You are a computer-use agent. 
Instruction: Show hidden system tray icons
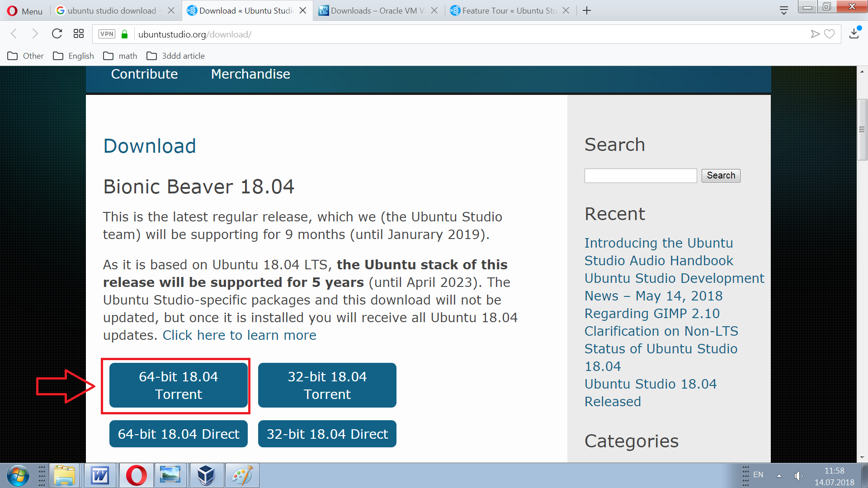point(779,475)
